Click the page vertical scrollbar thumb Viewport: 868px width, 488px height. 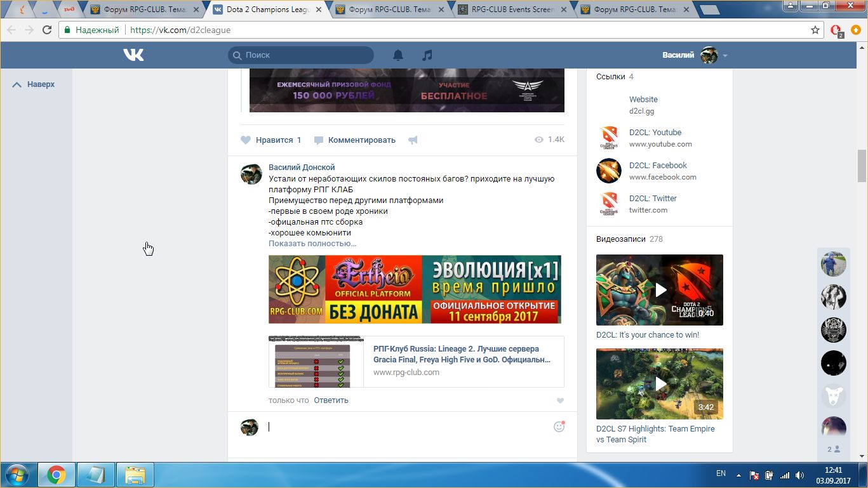tap(862, 166)
